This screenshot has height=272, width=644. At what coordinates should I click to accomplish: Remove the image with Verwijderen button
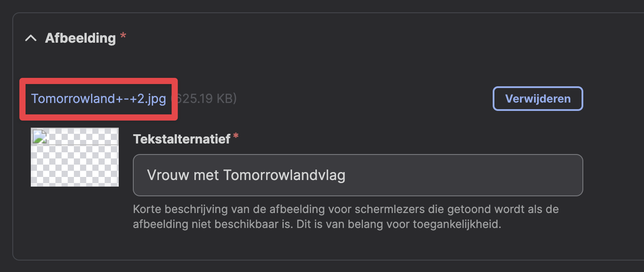click(x=538, y=99)
